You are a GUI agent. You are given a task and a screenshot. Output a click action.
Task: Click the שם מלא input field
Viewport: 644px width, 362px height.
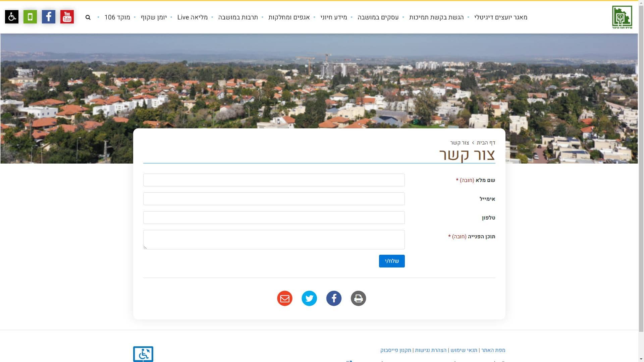(x=274, y=180)
